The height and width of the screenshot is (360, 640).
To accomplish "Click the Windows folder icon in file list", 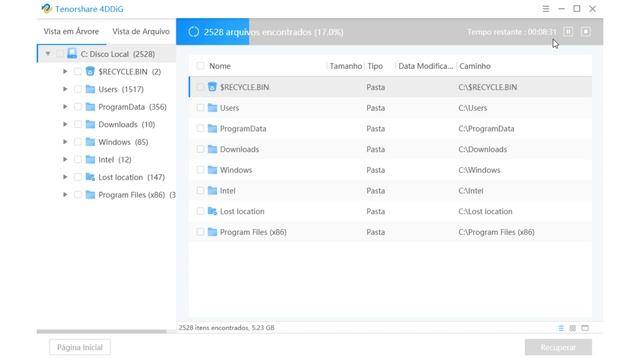I will [212, 170].
